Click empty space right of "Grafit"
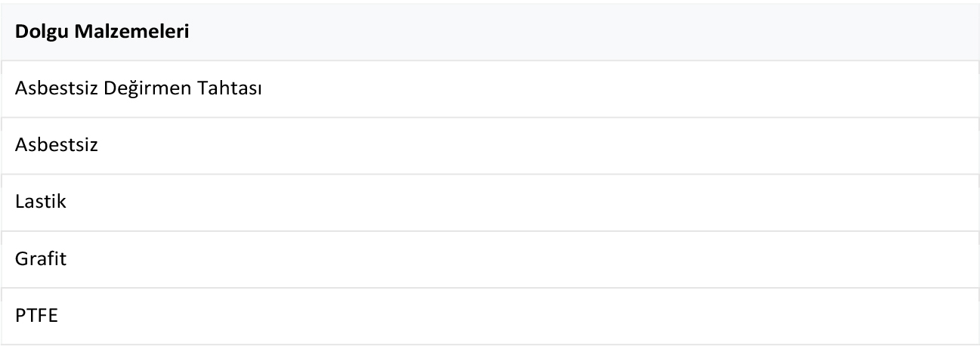 (x=491, y=259)
